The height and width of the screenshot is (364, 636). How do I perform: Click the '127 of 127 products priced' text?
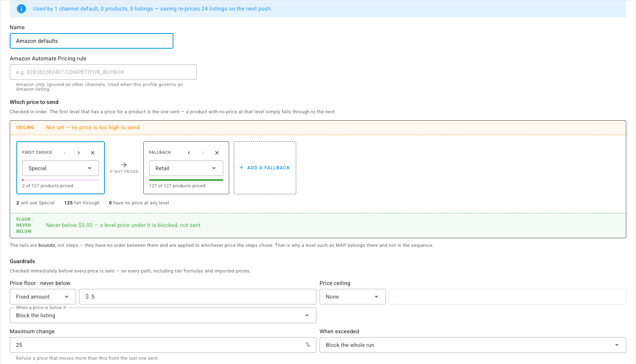pyautogui.click(x=177, y=186)
